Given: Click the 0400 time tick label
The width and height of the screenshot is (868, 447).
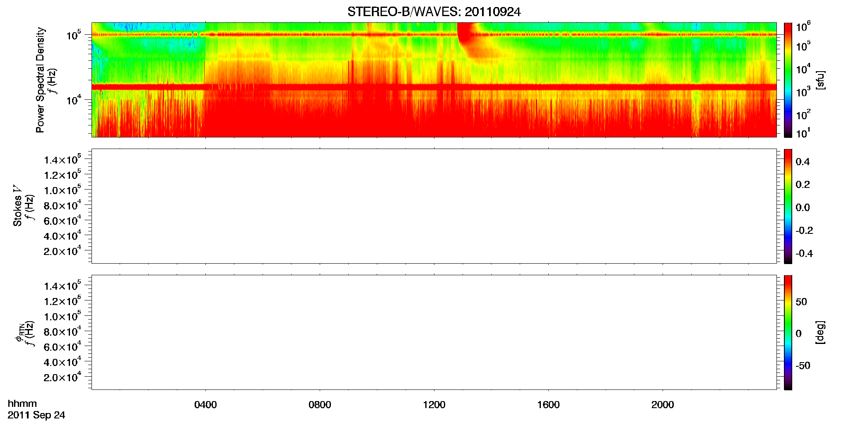Looking at the screenshot, I should pyautogui.click(x=205, y=405).
